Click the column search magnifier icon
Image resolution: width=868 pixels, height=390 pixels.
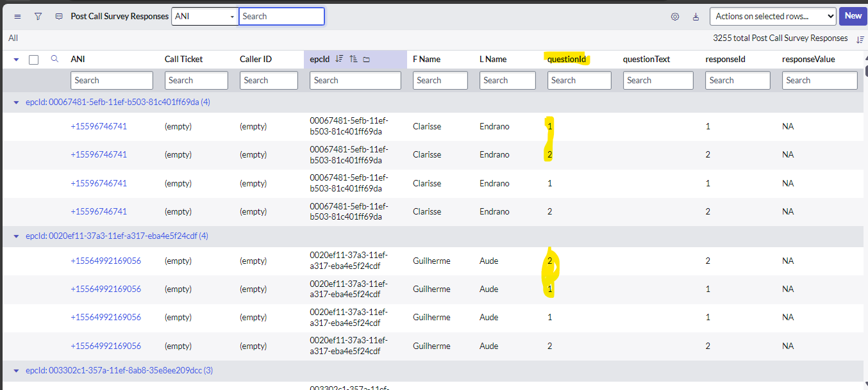54,59
